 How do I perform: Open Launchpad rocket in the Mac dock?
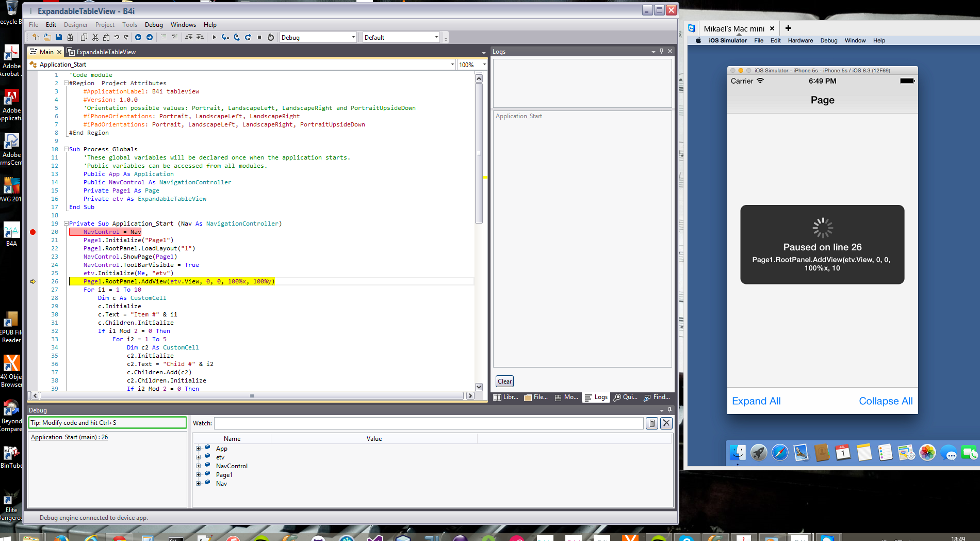759,453
